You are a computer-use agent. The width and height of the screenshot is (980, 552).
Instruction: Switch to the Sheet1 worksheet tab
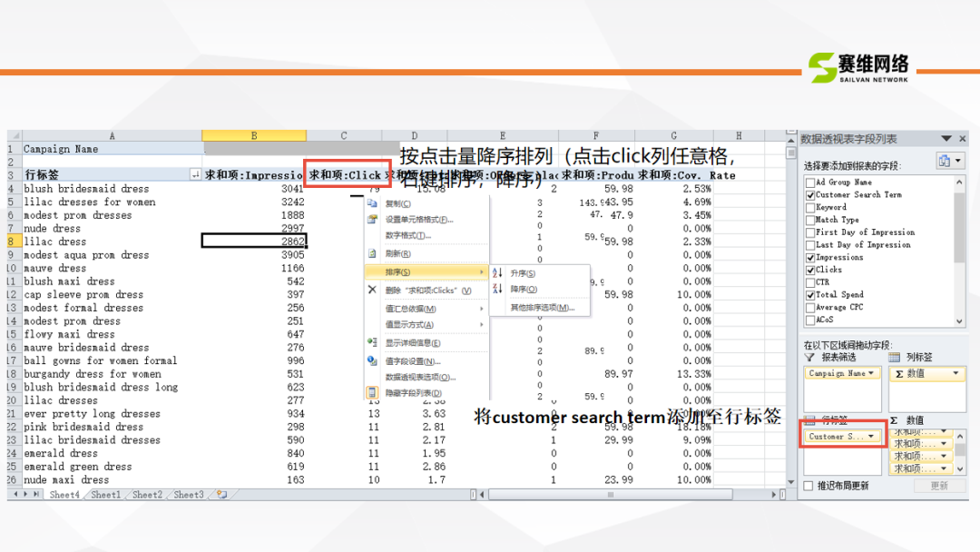(104, 495)
